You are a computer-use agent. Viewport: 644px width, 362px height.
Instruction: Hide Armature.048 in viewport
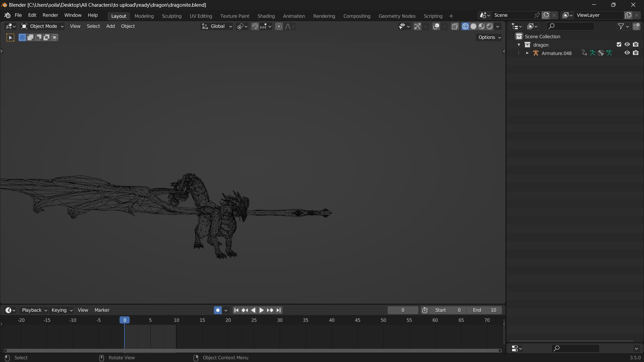pos(627,53)
